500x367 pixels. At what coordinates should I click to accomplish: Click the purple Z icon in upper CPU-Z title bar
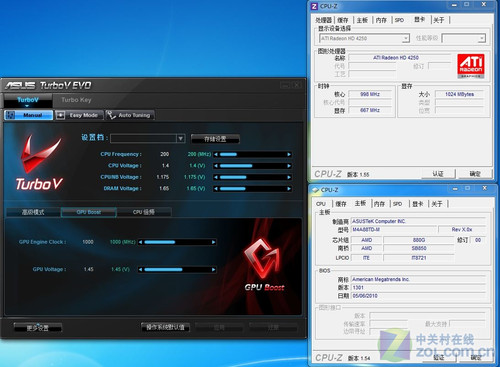314,6
